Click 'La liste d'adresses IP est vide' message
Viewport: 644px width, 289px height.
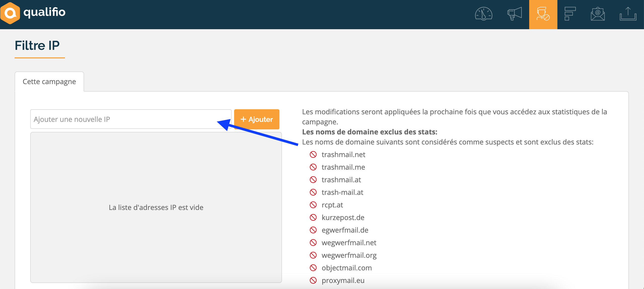(156, 207)
